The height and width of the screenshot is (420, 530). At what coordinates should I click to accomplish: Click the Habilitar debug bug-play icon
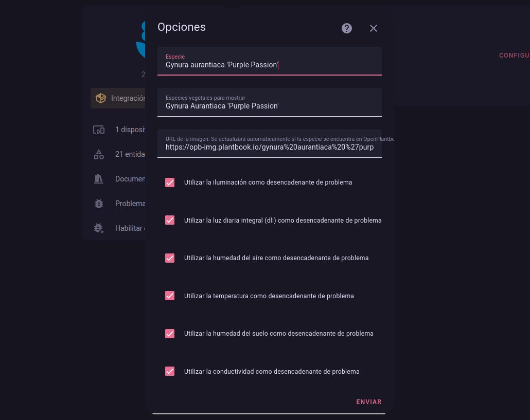[x=99, y=228]
